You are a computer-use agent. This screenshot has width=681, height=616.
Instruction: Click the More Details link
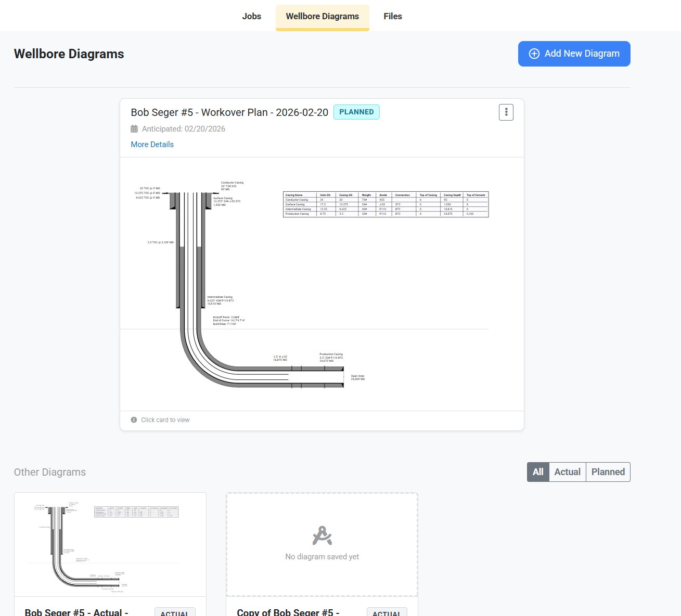[x=152, y=145]
